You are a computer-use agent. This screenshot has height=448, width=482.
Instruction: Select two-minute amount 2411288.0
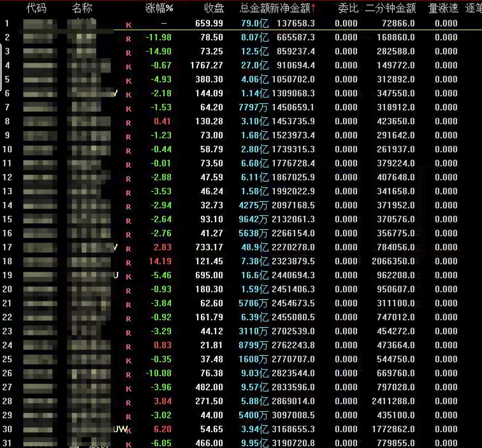tap(393, 401)
